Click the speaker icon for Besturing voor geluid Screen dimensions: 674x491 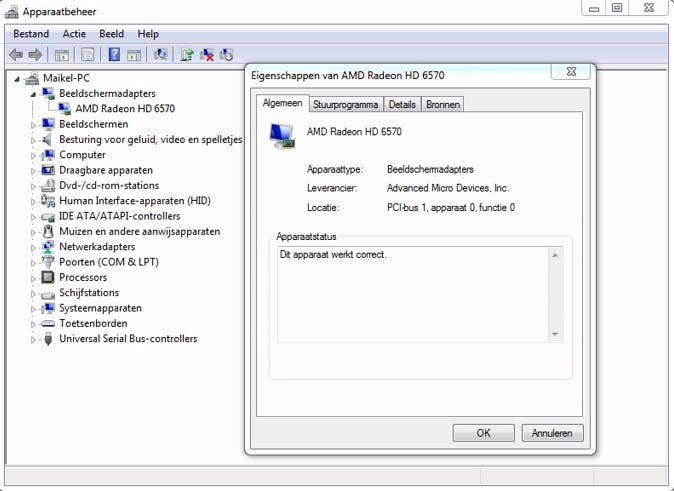click(46, 139)
